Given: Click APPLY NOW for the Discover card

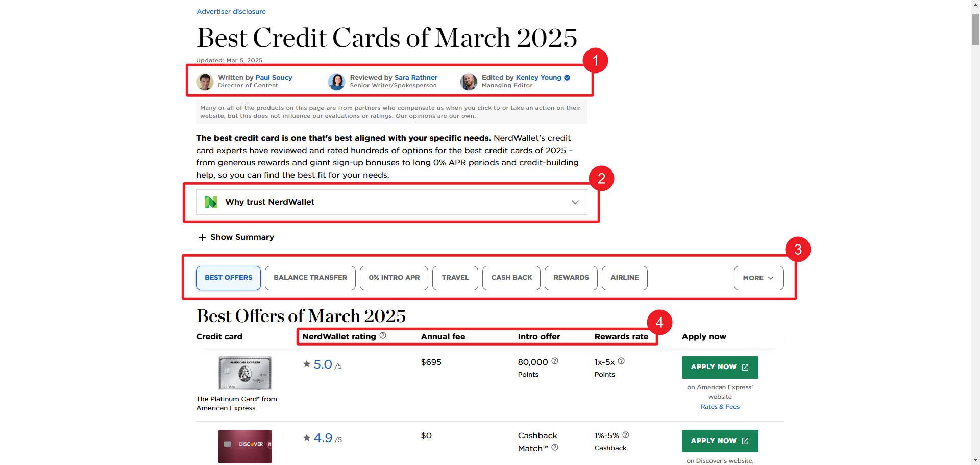Looking at the screenshot, I should point(720,440).
